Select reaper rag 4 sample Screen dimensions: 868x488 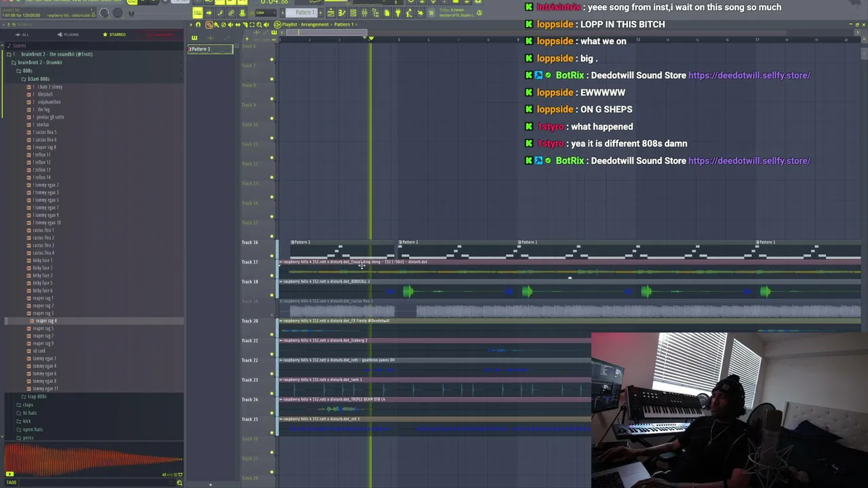(x=45, y=321)
